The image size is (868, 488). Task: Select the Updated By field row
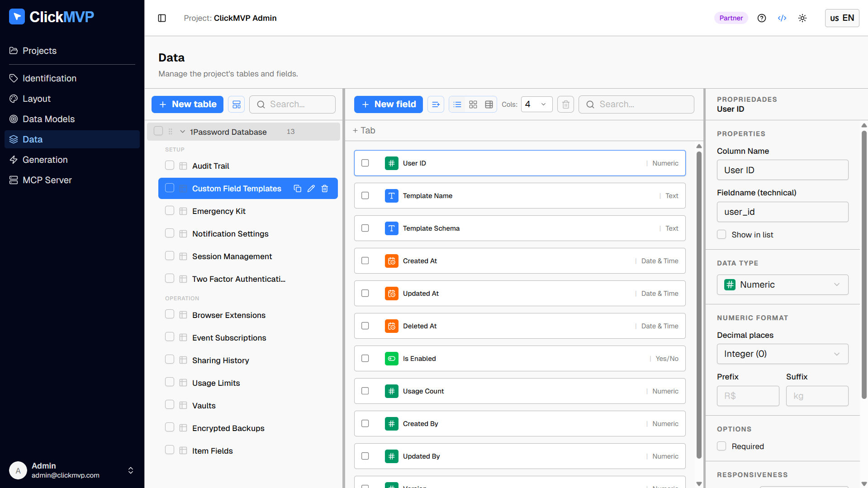[520, 456]
